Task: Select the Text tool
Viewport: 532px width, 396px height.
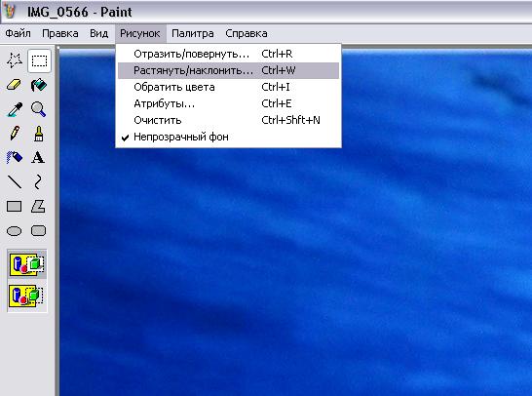Action: point(38,158)
